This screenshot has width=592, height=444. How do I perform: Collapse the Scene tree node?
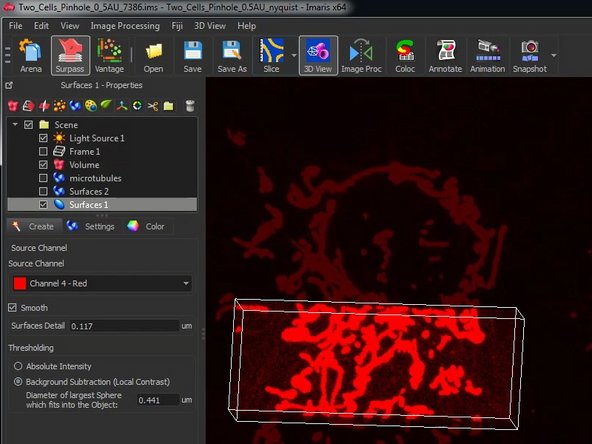(15, 124)
